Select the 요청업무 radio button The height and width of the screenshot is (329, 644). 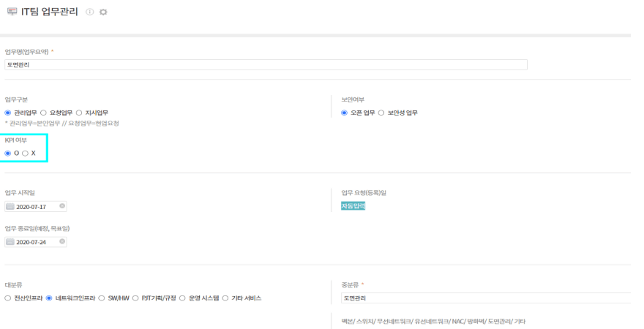(x=43, y=113)
